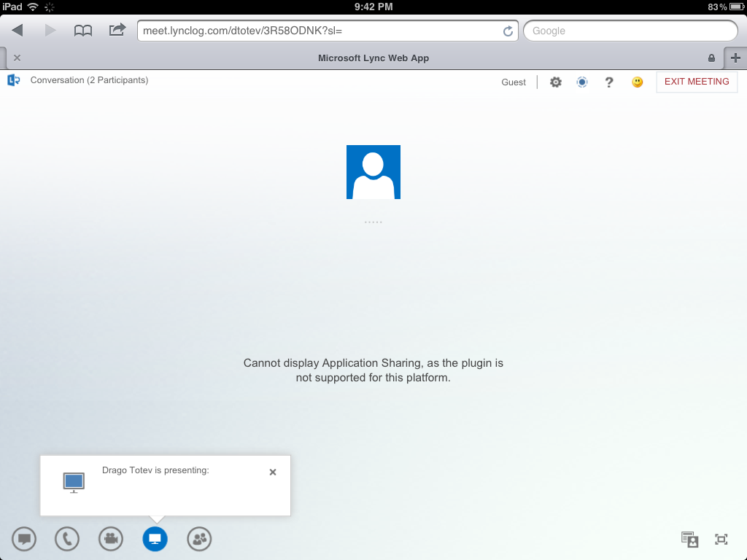Open the meeting settings gear
Image resolution: width=747 pixels, height=560 pixels.
tap(556, 82)
